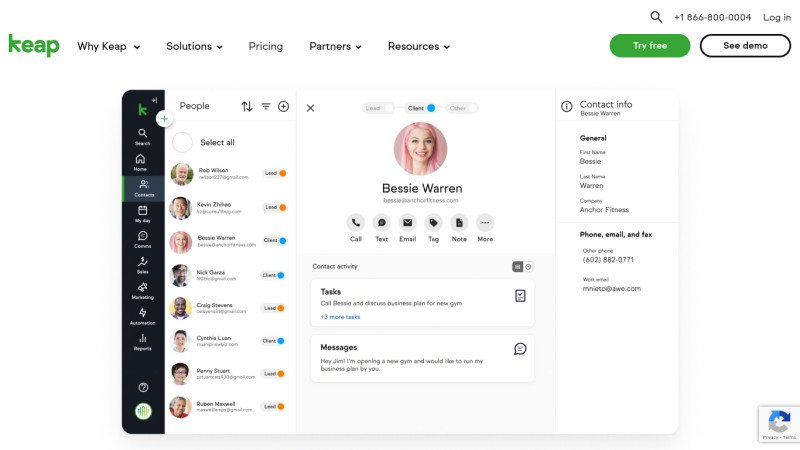
Task: Click the Tag icon for the contact
Action: click(433, 223)
